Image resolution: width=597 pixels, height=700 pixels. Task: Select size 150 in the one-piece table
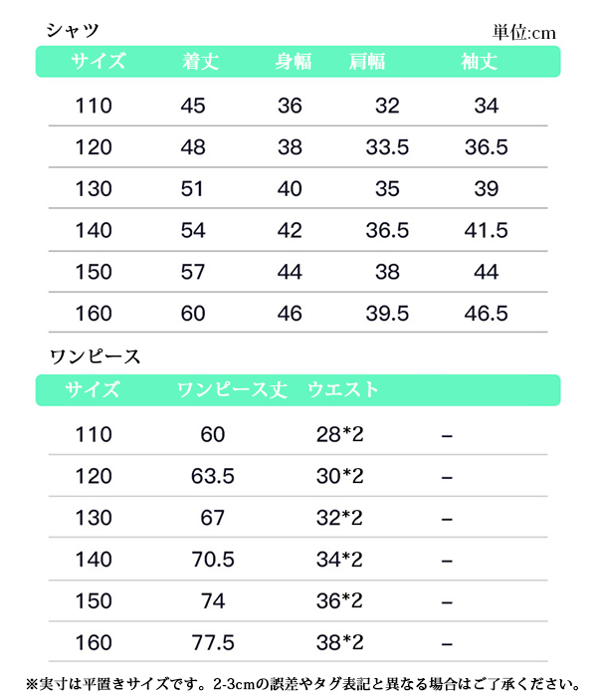click(x=94, y=602)
